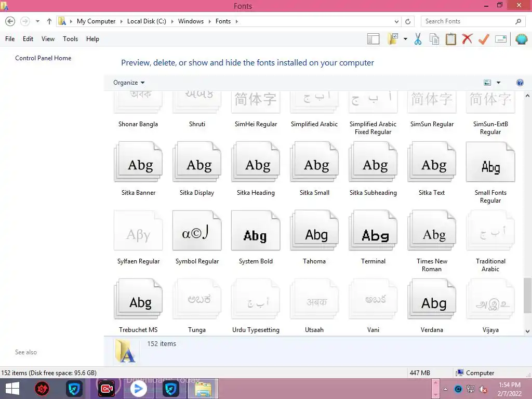Expand the arrow after Fonts breadcrumb
The height and width of the screenshot is (399, 532).
pyautogui.click(x=236, y=21)
